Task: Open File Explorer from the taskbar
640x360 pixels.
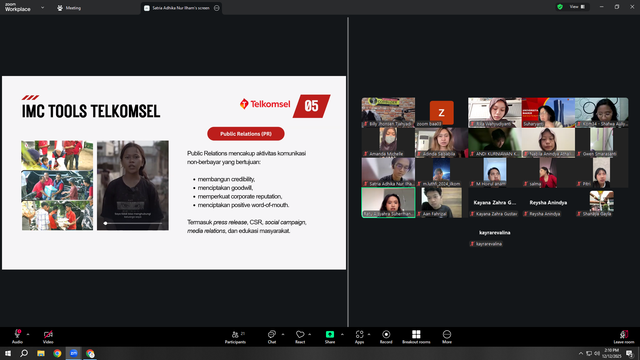Action: (x=41, y=353)
